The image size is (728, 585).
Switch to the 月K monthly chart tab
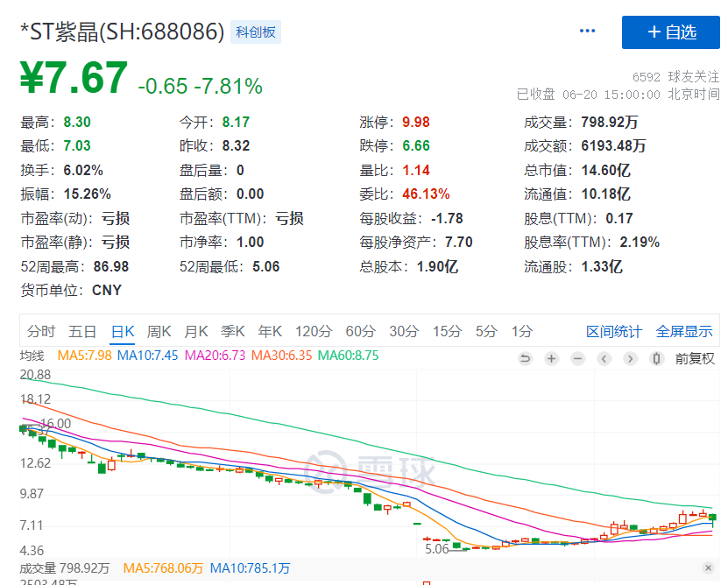point(195,331)
